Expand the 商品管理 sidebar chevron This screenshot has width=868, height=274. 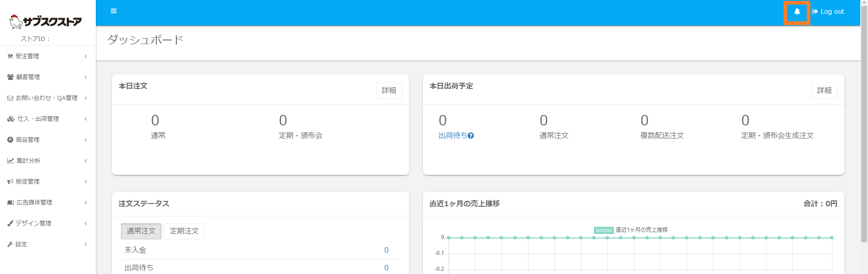coord(86,140)
